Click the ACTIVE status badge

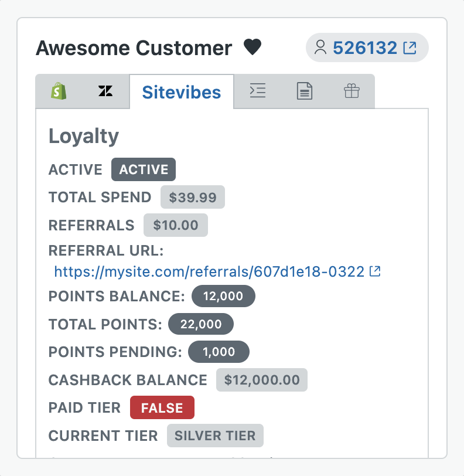tap(144, 169)
